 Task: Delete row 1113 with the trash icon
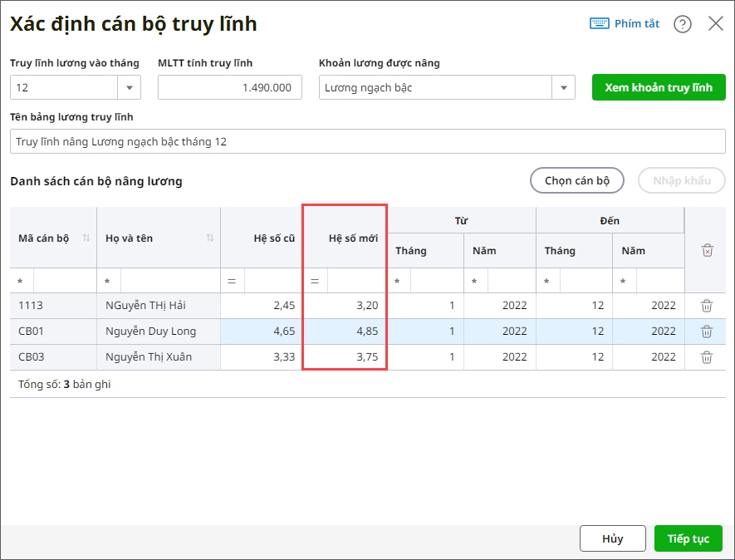click(x=707, y=306)
